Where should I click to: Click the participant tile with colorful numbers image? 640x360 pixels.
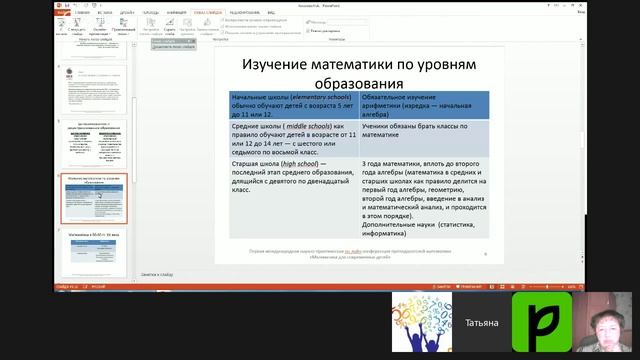click(422, 322)
